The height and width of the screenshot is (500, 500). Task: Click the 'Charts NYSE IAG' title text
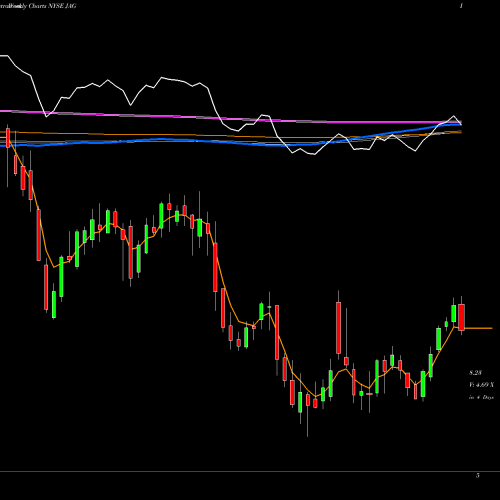pos(52,6)
